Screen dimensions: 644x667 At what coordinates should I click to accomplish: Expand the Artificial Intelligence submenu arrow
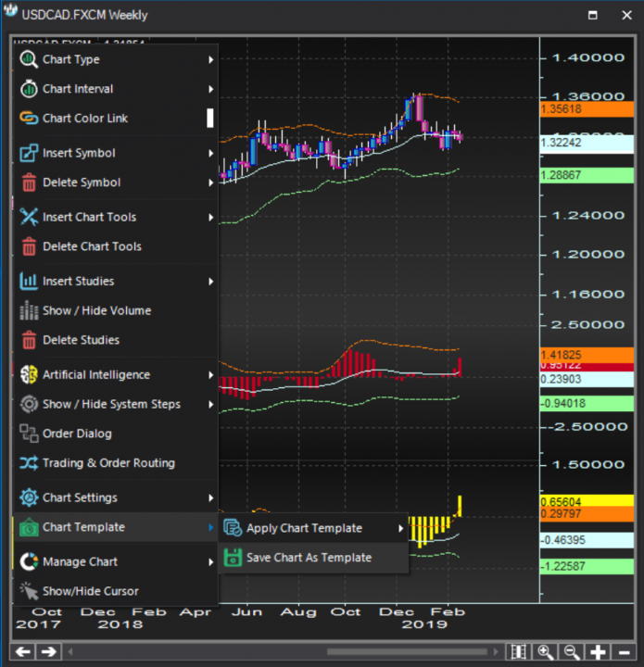coord(211,375)
